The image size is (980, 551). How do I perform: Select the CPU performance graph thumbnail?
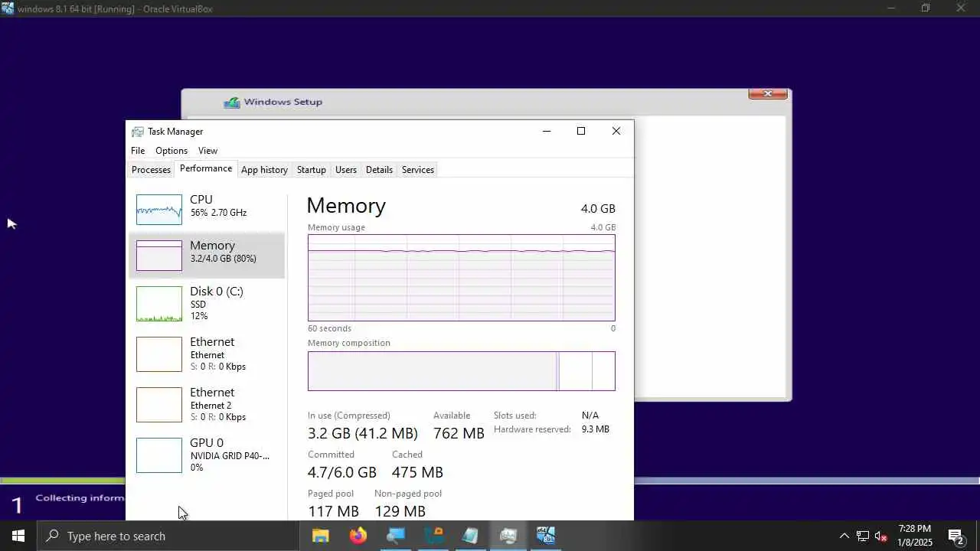point(159,210)
